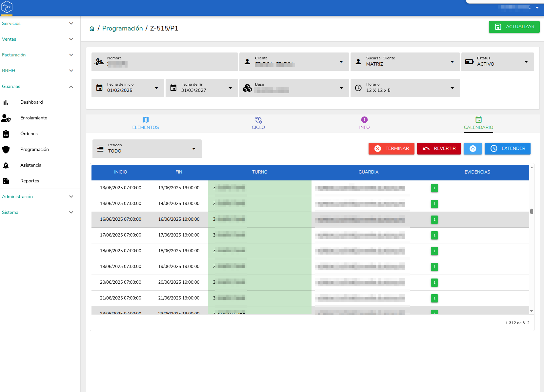Open the Periodo TODO dropdown
This screenshot has height=392, width=544.
click(147, 149)
